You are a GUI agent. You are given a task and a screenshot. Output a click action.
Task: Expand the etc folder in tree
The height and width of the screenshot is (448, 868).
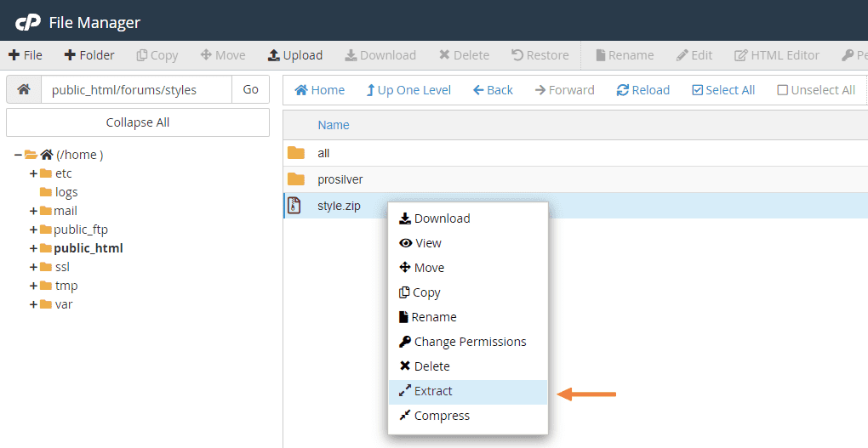click(34, 173)
